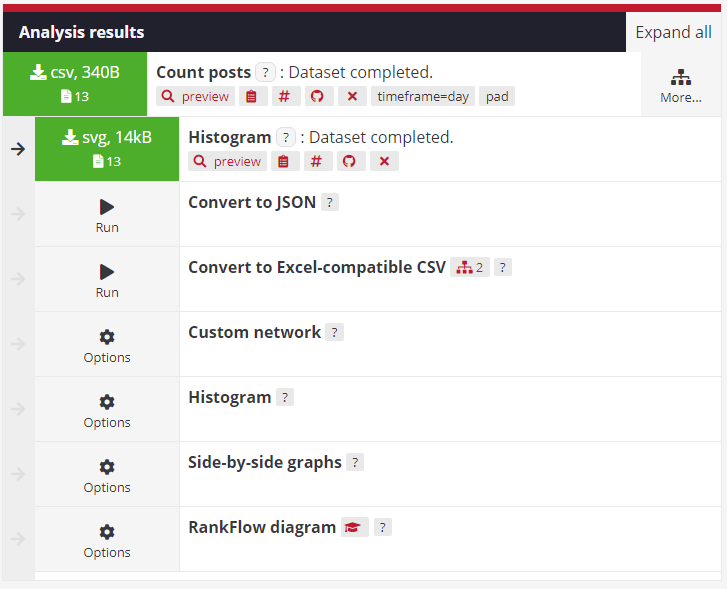Open GitHub icon link for Histogram result
Viewport: 727px width, 589px height.
349,161
